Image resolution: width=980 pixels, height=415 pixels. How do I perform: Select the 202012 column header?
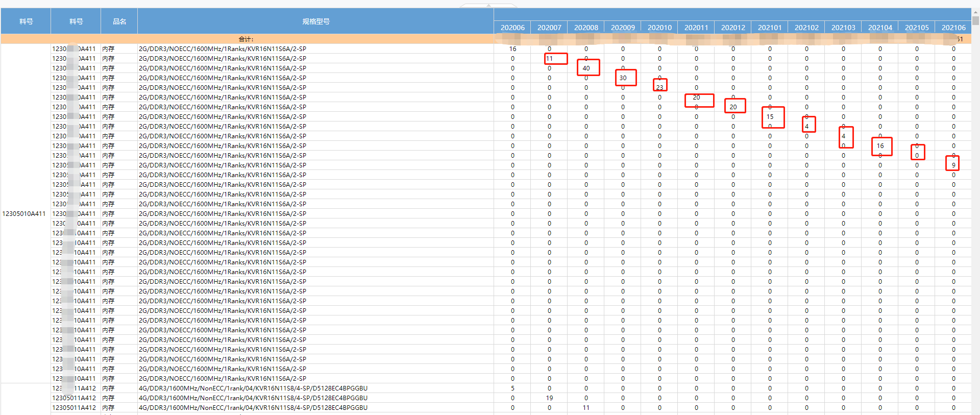pyautogui.click(x=733, y=28)
